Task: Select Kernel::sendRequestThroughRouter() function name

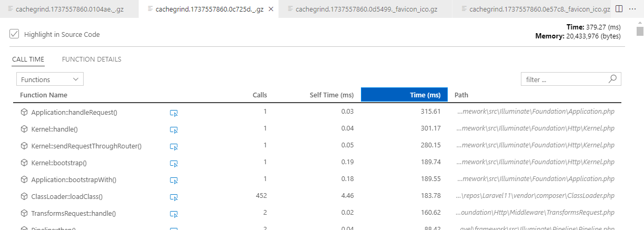Action: coord(86,146)
